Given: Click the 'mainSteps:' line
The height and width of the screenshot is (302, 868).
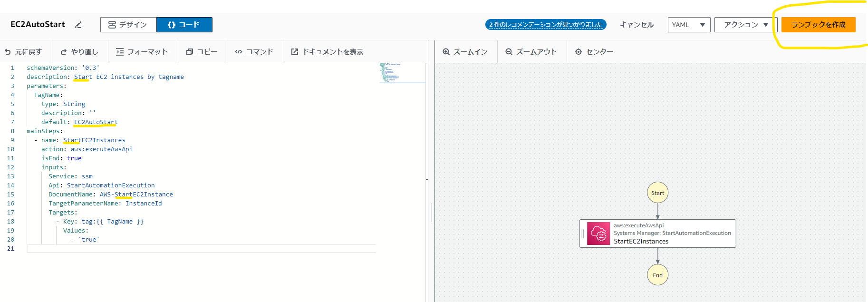Looking at the screenshot, I should [45, 131].
